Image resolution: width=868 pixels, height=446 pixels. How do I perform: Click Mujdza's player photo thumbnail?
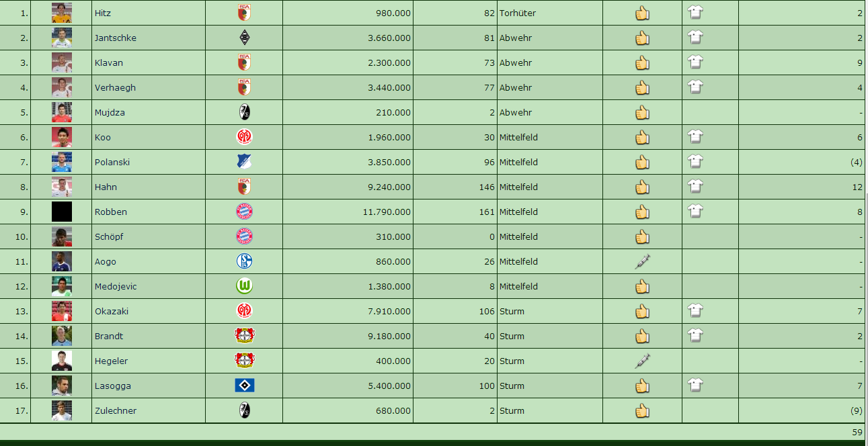point(62,112)
